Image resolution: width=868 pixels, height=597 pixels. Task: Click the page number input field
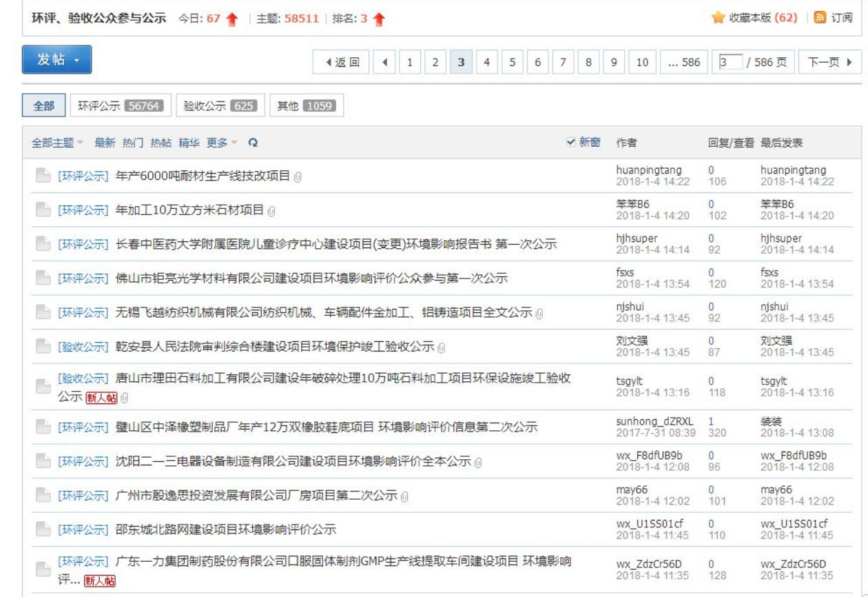[x=725, y=63]
